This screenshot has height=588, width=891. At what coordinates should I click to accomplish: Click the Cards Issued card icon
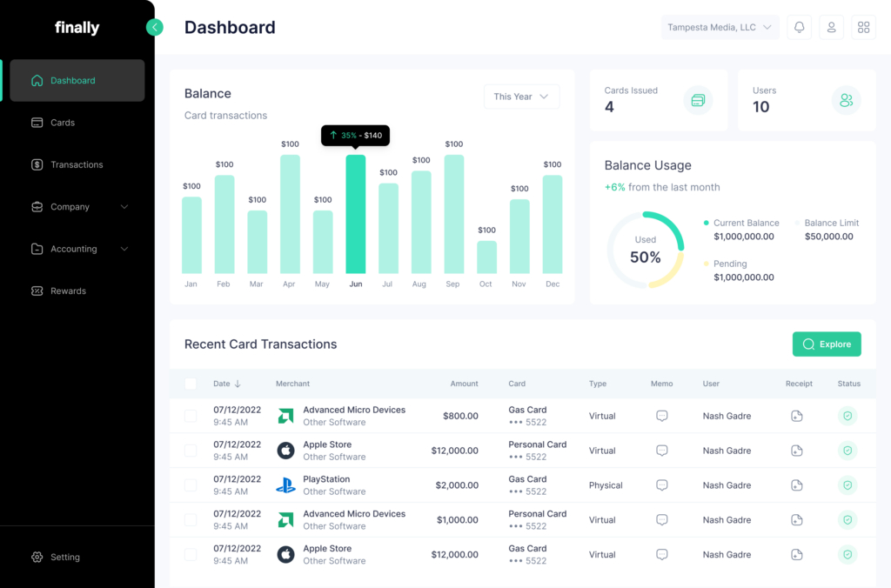[698, 100]
